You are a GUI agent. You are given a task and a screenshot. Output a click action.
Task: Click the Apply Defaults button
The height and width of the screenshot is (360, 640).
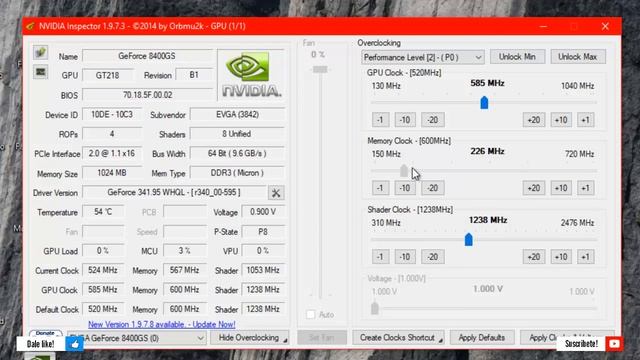tap(482, 338)
